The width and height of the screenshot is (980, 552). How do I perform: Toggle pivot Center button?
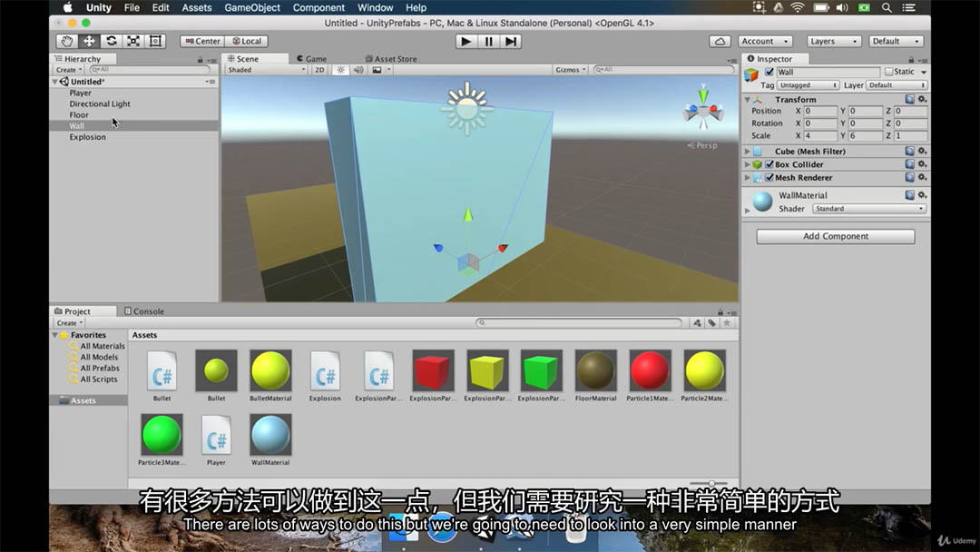tap(202, 41)
